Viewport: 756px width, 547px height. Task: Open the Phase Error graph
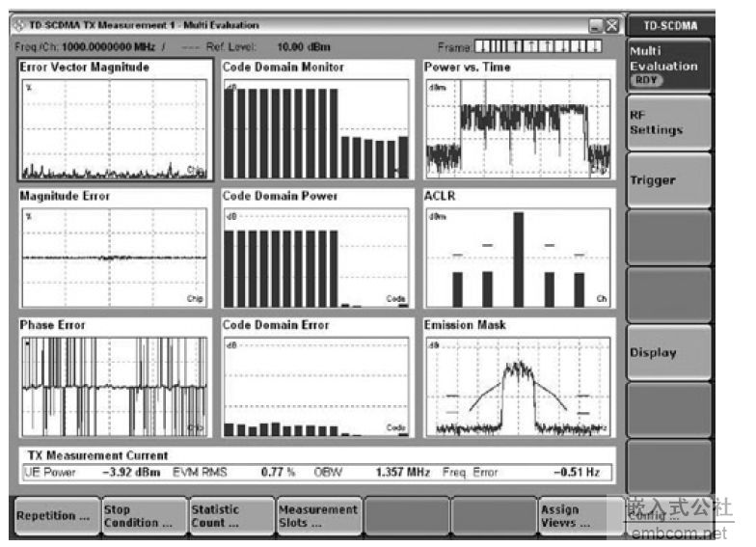pos(116,378)
